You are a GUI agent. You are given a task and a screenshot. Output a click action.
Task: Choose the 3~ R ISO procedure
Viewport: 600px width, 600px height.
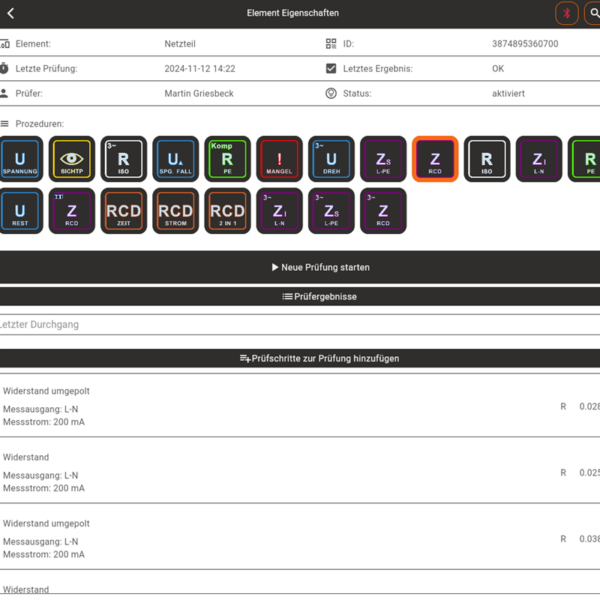[124, 159]
